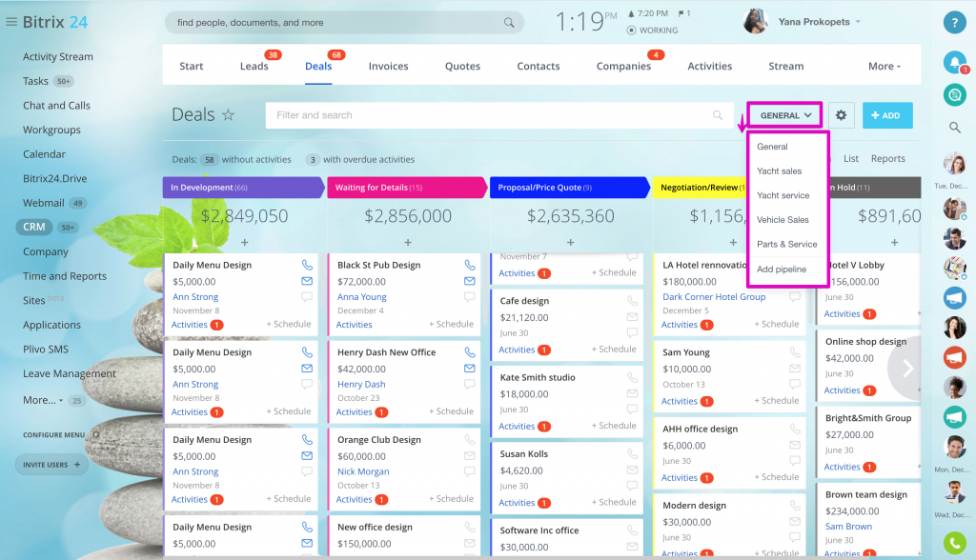Select the Yacht sales pipeline
Screen dimensions: 976x560
tap(779, 170)
